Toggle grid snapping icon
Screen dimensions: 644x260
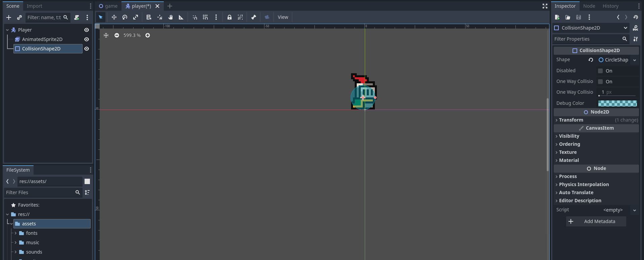(x=205, y=17)
